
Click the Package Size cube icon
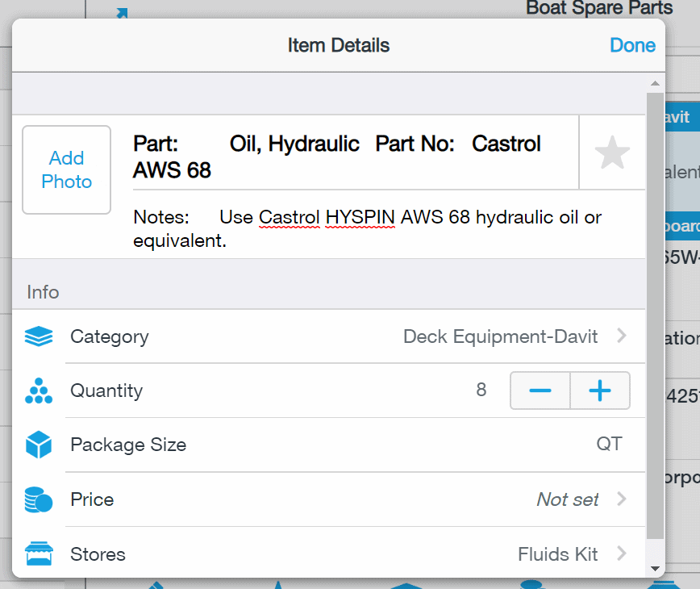coord(39,445)
